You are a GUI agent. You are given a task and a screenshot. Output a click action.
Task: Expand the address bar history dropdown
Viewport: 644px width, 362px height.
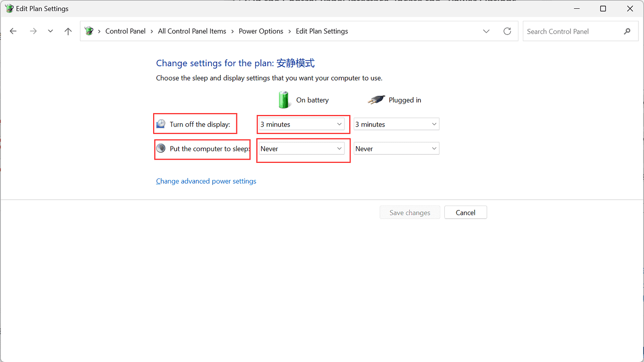pos(486,31)
